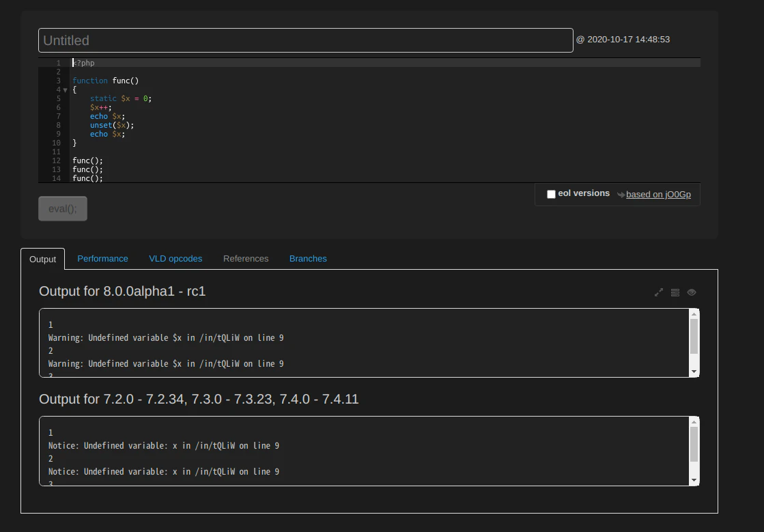The width and height of the screenshot is (764, 532).
Task: Follow the 'based on jO0Gp' link
Action: [658, 195]
